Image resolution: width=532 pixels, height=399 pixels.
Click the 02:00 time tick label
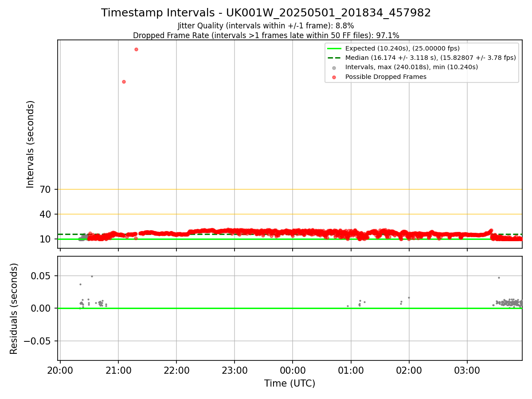tap(409, 371)
